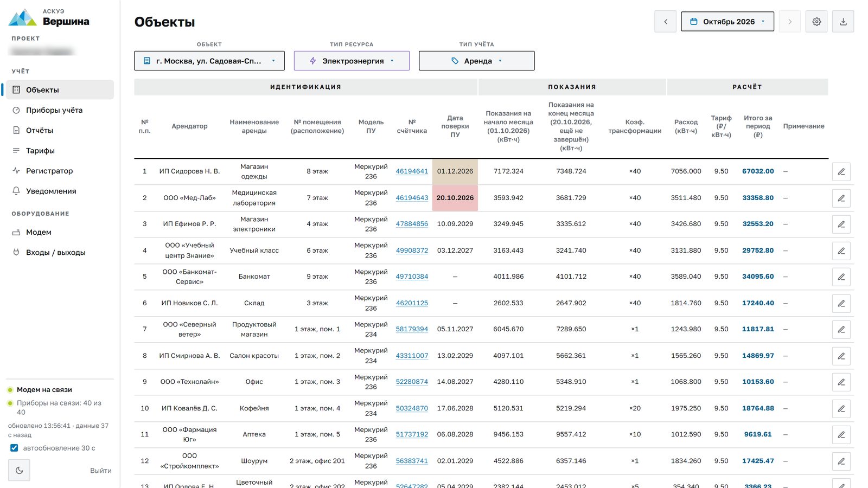868x488 pixels.
Task: Open the Объект address dropdown
Action: (209, 61)
